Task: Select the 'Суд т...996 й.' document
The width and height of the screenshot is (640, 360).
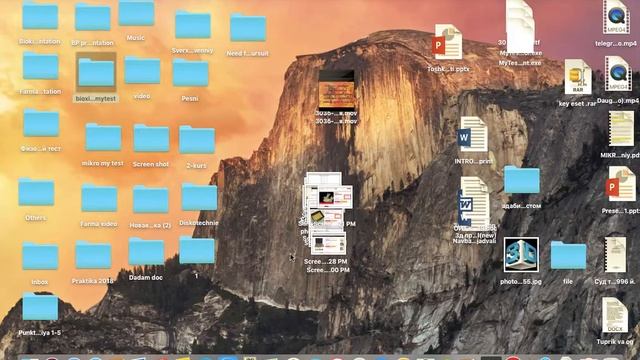Action: 615,255
